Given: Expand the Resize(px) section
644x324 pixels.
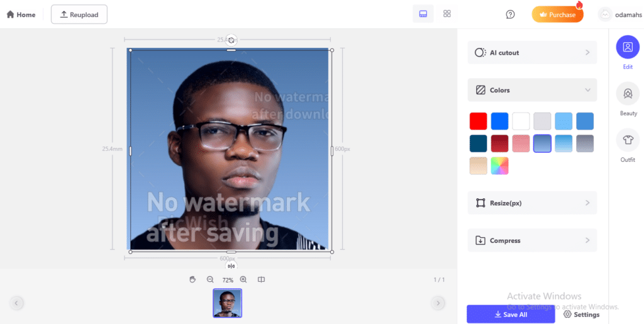Looking at the screenshot, I should click(532, 203).
